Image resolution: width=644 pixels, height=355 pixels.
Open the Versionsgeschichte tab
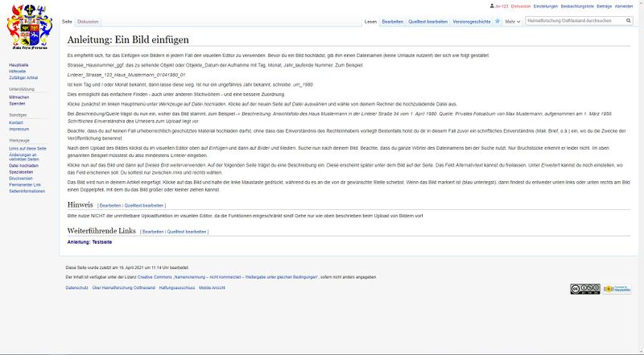(x=472, y=21)
